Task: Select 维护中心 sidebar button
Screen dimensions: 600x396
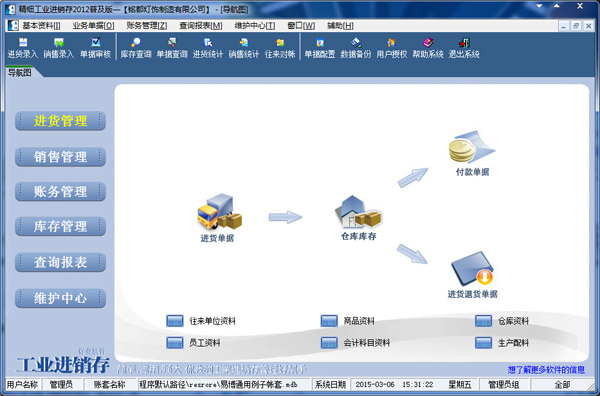Action: click(x=60, y=298)
